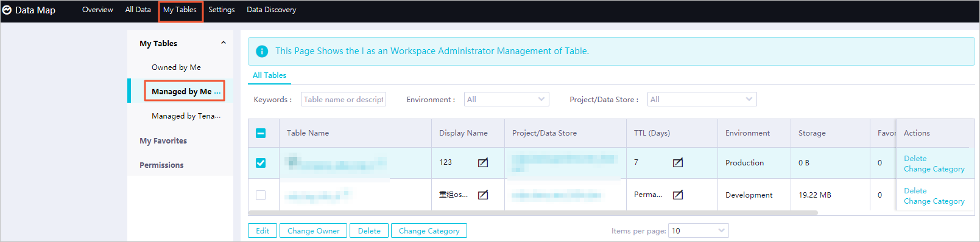The width and height of the screenshot is (980, 242).
Task: Check the Development row checkbox
Action: (261, 195)
